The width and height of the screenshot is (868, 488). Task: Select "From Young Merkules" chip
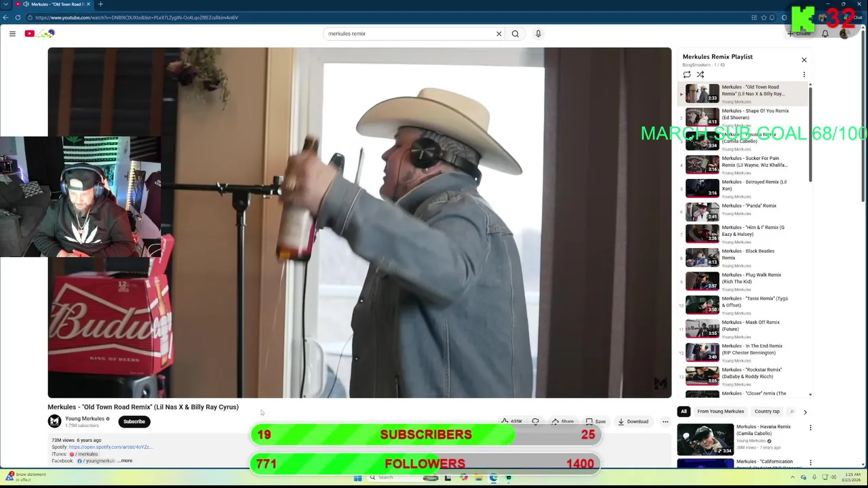(720, 411)
